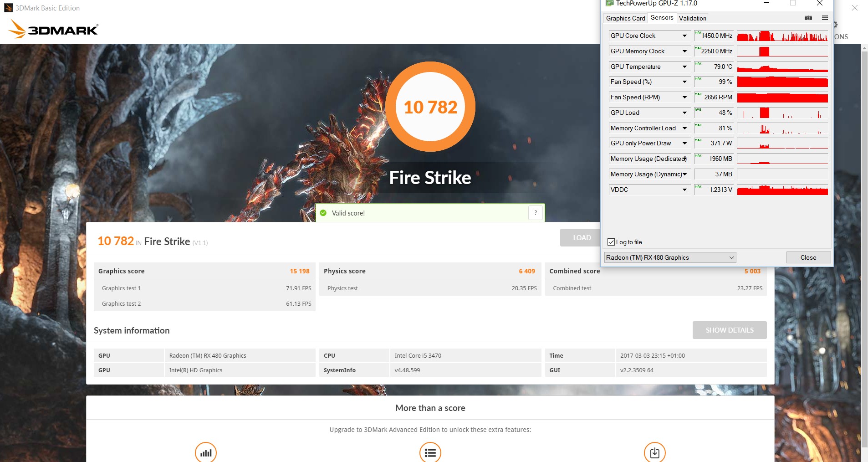Expand Memory Controller Load dropdown

coord(684,128)
